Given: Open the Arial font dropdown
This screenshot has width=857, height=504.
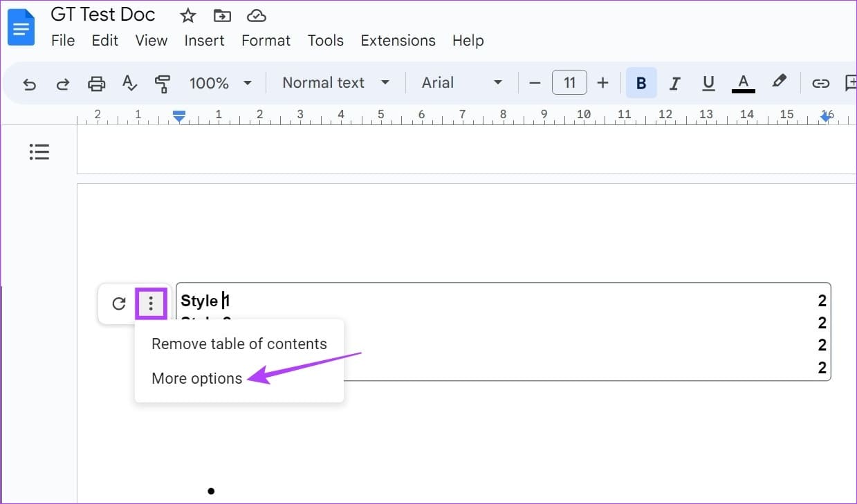Looking at the screenshot, I should [461, 84].
